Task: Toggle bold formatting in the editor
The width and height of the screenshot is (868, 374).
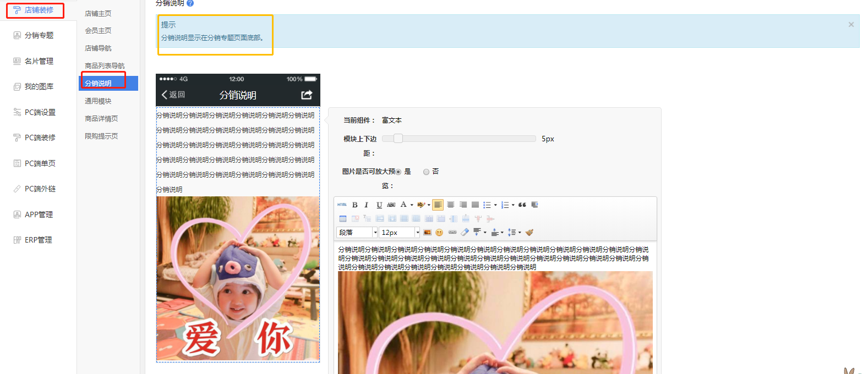Action: pos(355,205)
